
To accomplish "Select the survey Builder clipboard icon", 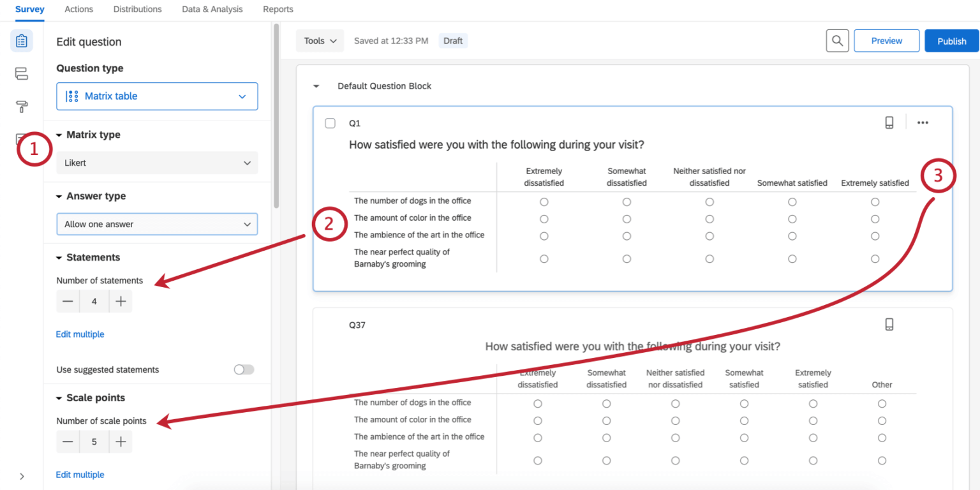I will [x=22, y=40].
